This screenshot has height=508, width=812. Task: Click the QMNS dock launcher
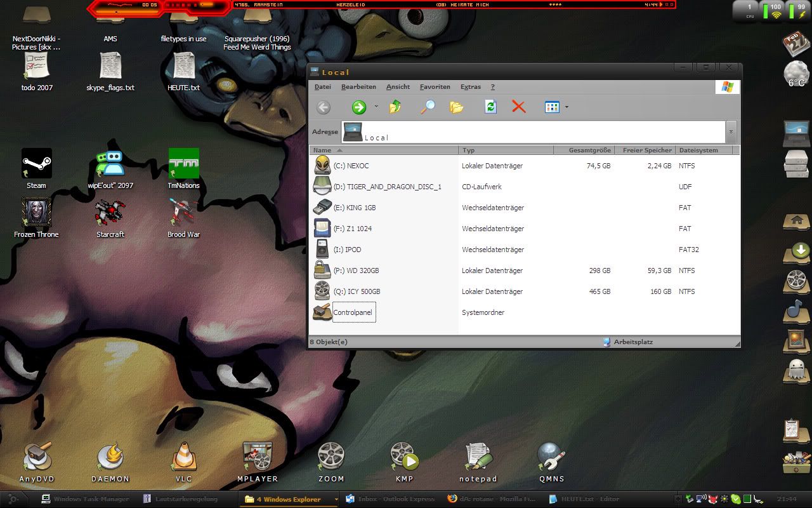click(x=551, y=462)
